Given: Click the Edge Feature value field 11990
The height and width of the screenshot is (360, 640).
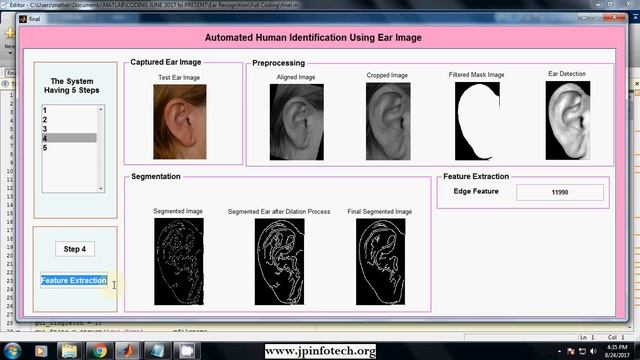Looking at the screenshot, I should [560, 192].
